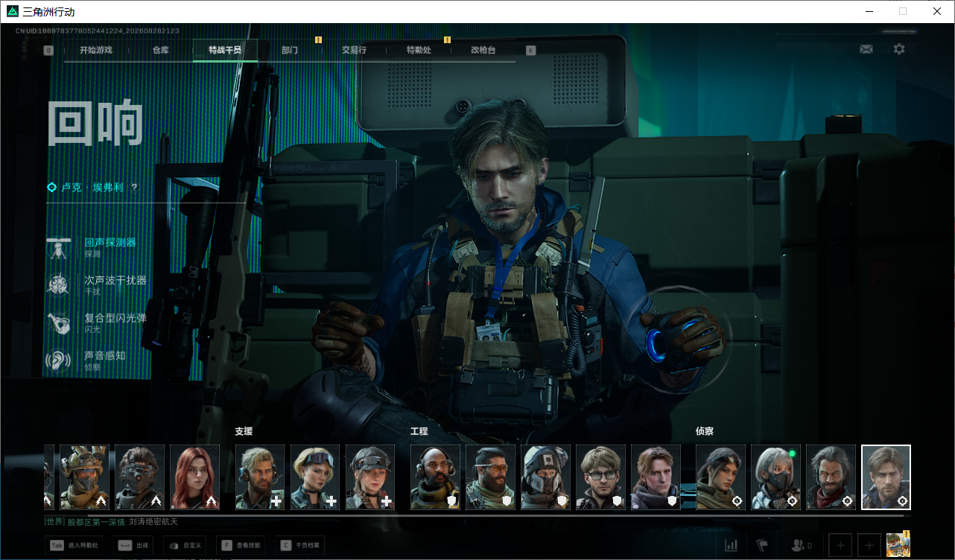Go to the 开始游戏 tab
The image size is (955, 560).
pos(96,50)
